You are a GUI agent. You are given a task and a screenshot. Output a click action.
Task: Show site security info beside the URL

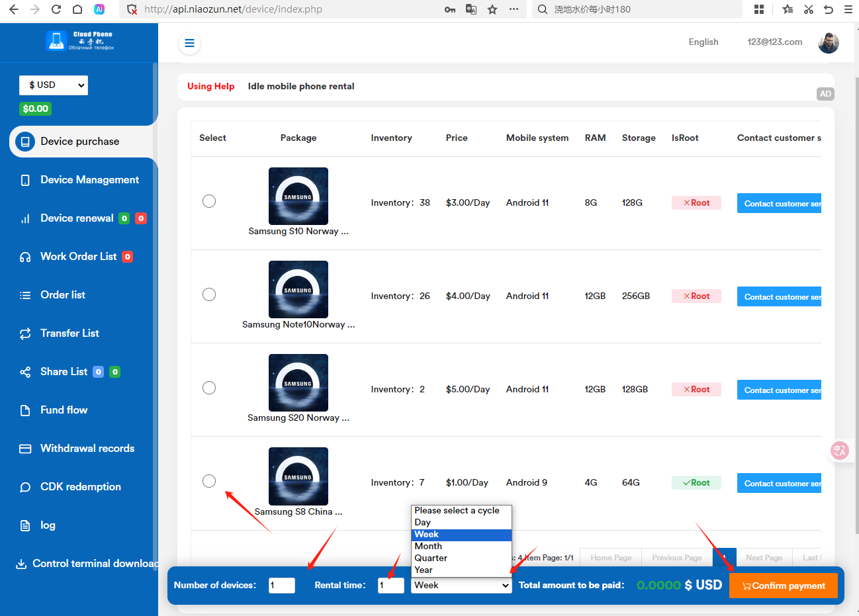[x=132, y=9]
